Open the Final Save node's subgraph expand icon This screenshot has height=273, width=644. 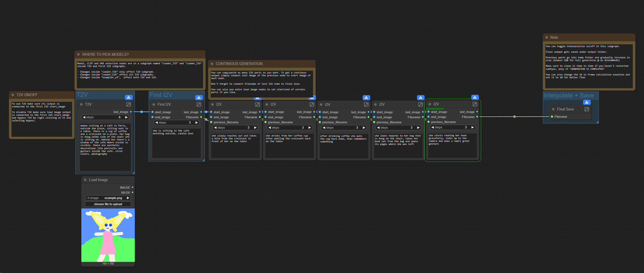tap(586, 109)
